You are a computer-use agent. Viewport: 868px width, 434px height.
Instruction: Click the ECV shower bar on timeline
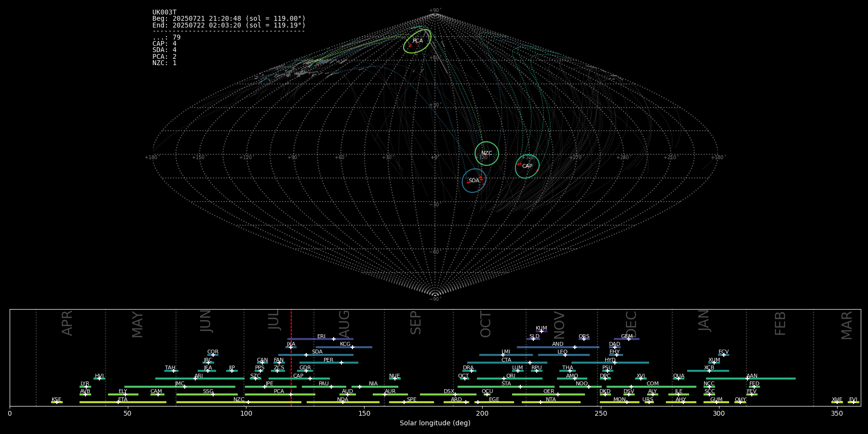[723, 355]
